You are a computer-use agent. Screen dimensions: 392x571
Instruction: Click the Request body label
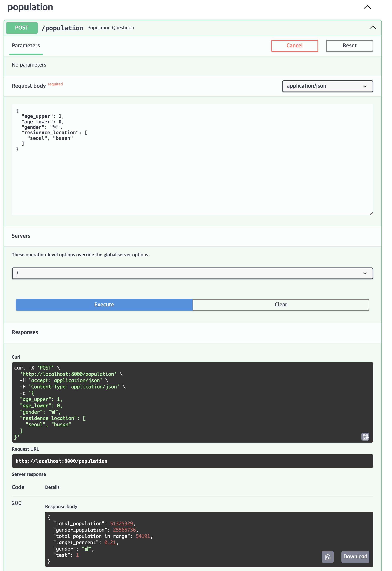click(29, 86)
